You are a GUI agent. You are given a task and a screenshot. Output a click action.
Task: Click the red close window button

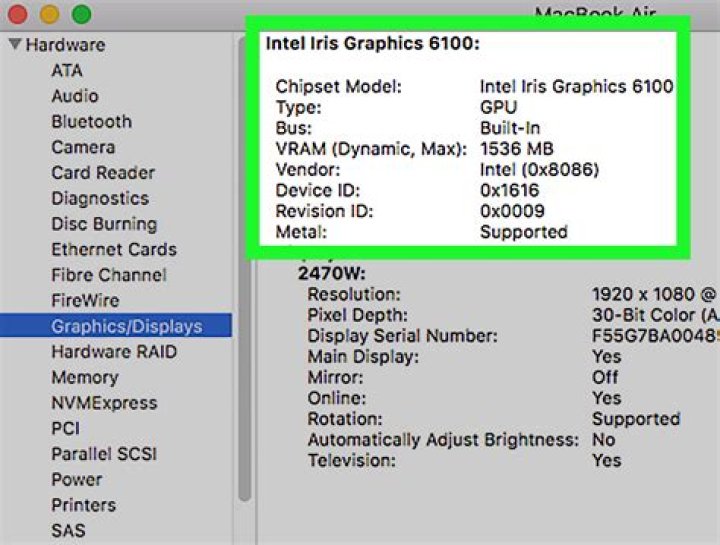point(17,14)
